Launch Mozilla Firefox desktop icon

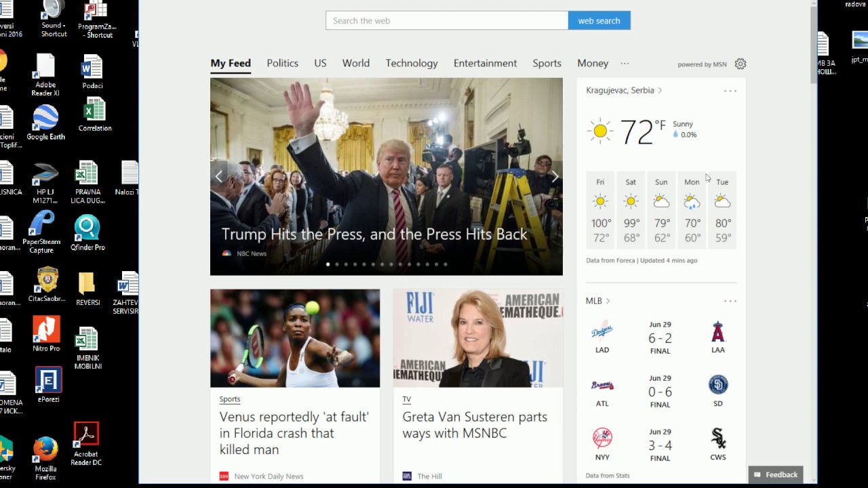pyautogui.click(x=45, y=459)
